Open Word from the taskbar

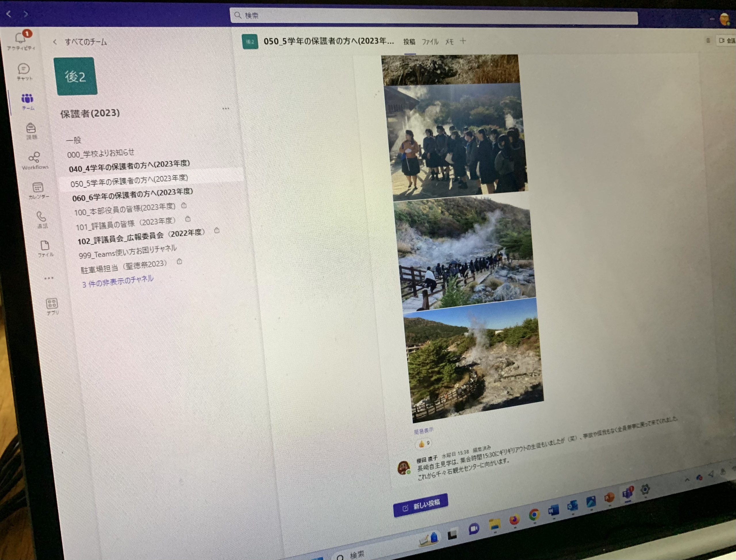point(553,510)
